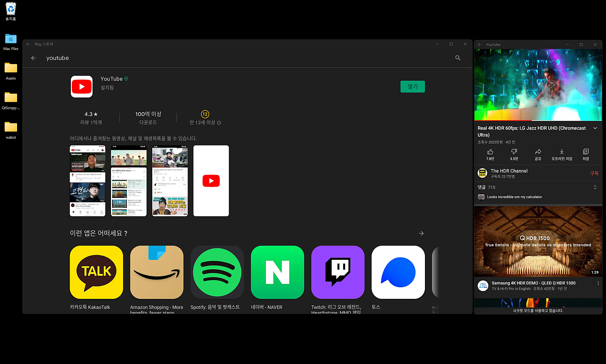Click '카카오톡 KakaoTalk' app label
Viewport: 606px width, 364px height.
pos(90,307)
